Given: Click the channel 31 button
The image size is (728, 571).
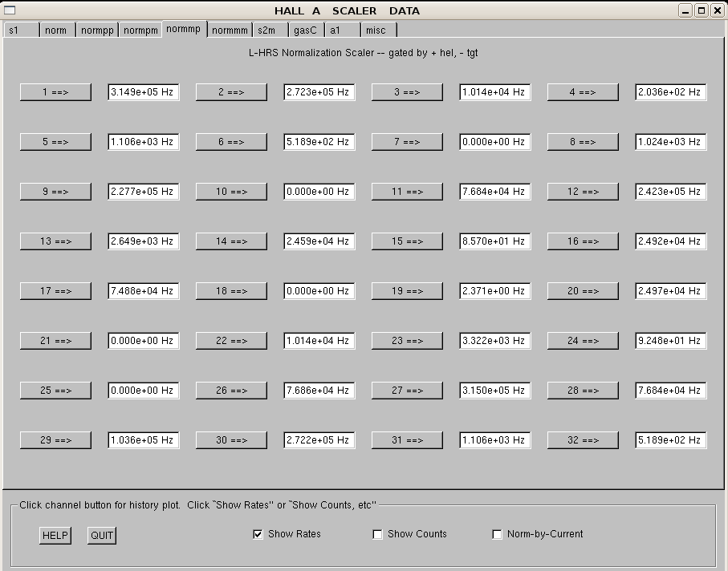Looking at the screenshot, I should (407, 439).
